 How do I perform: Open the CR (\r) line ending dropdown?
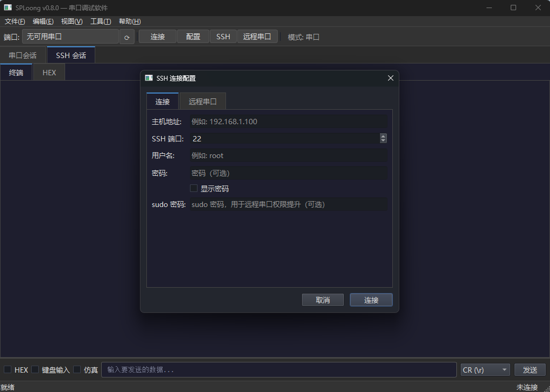click(x=485, y=369)
